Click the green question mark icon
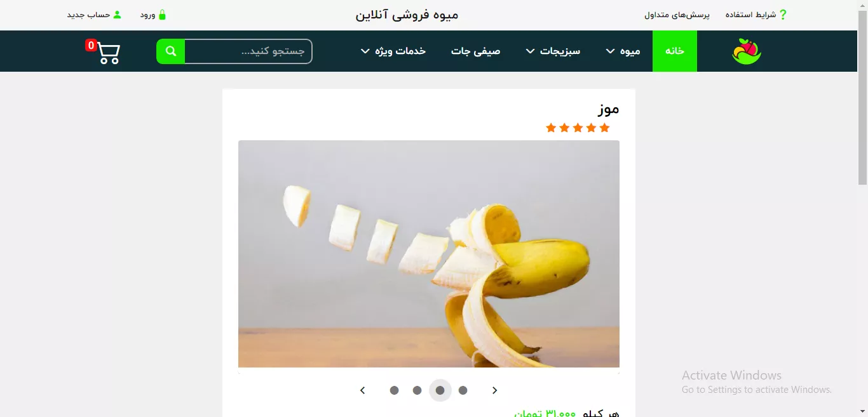This screenshot has width=868, height=417. [x=783, y=15]
